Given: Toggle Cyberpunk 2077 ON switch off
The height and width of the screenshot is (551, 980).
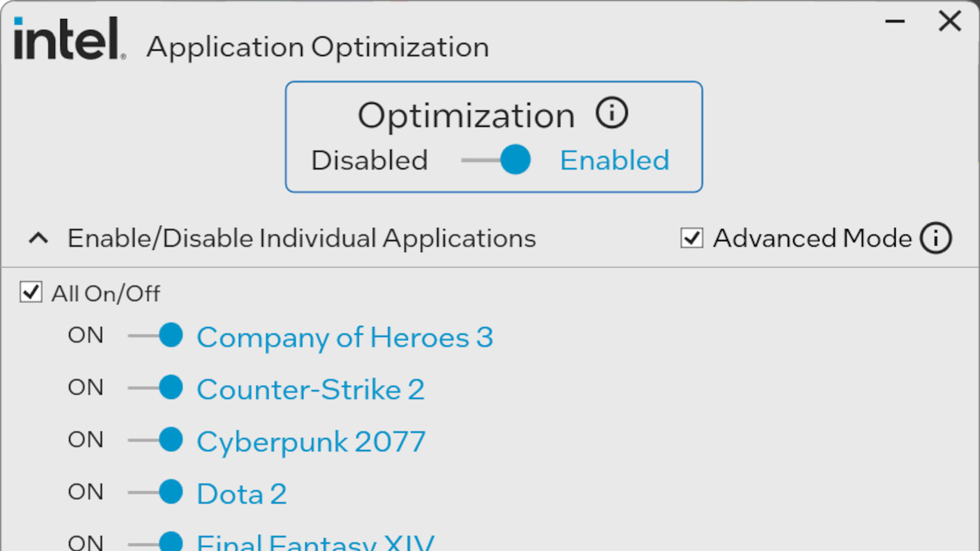Looking at the screenshot, I should (x=171, y=439).
